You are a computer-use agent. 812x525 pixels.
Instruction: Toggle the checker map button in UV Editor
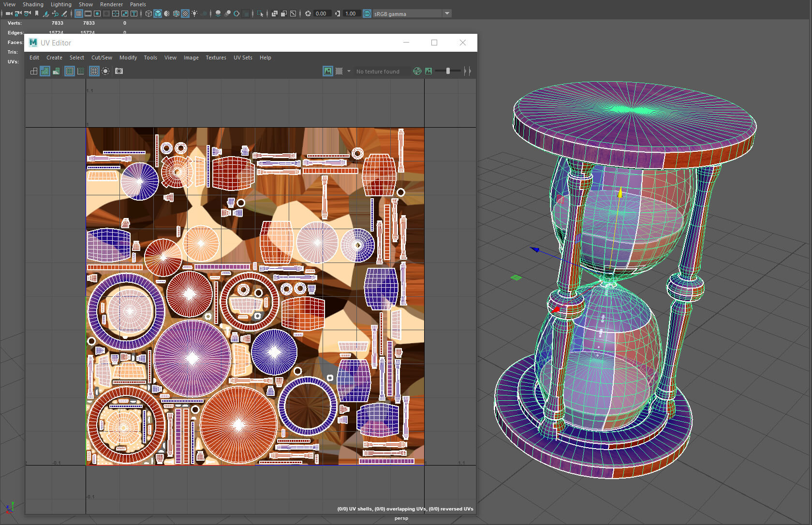pyautogui.click(x=339, y=71)
